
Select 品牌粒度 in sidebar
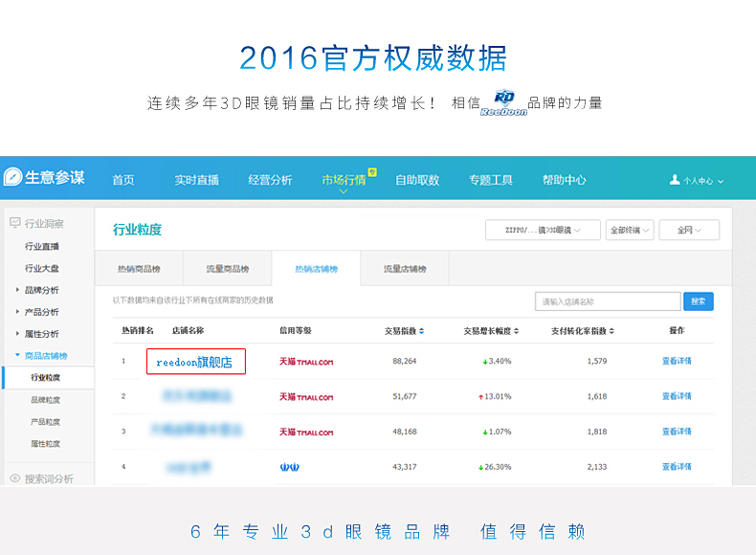pos(46,400)
